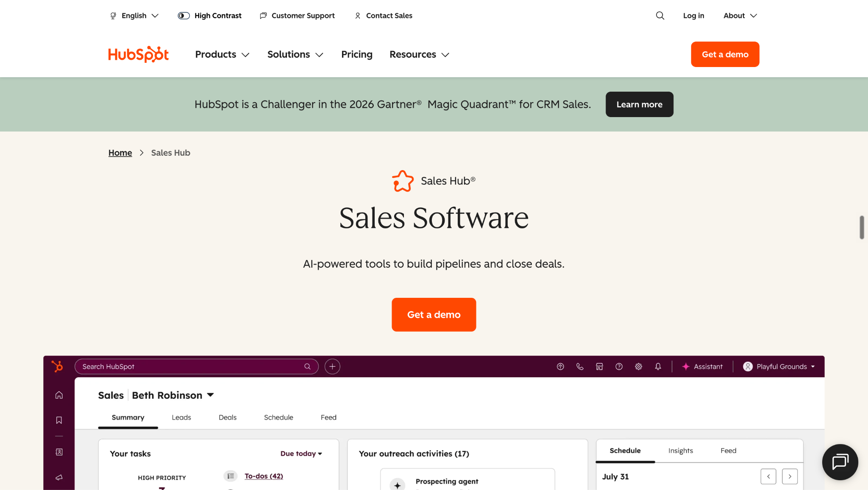
Task: Click the magnifier inside the Search HubSpot field
Action: [x=307, y=367]
